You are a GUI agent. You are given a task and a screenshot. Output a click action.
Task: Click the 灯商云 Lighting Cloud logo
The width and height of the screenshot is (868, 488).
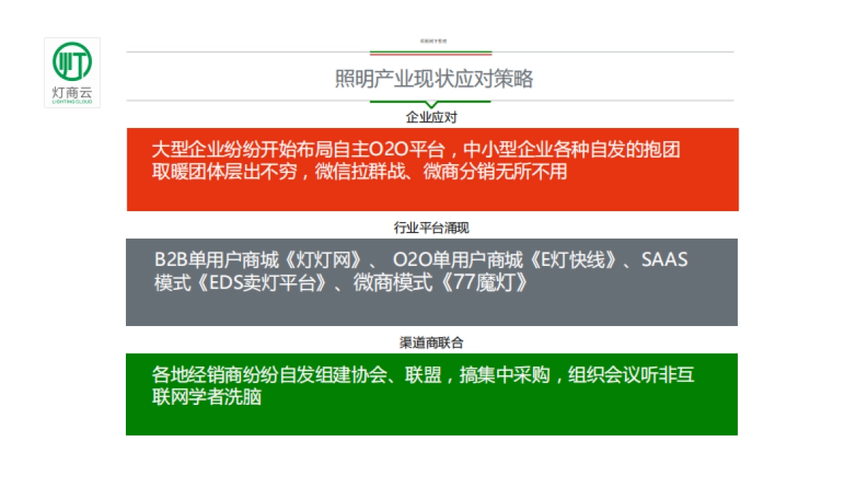pyautogui.click(x=72, y=72)
